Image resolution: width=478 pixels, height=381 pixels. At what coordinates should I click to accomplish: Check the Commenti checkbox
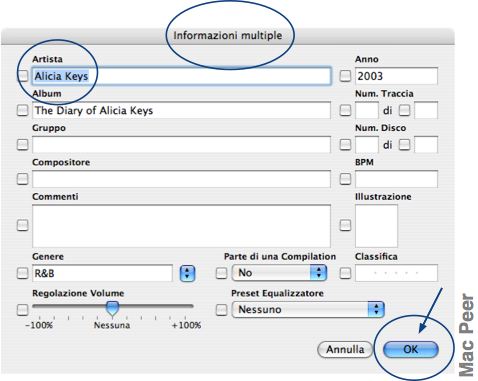[22, 225]
